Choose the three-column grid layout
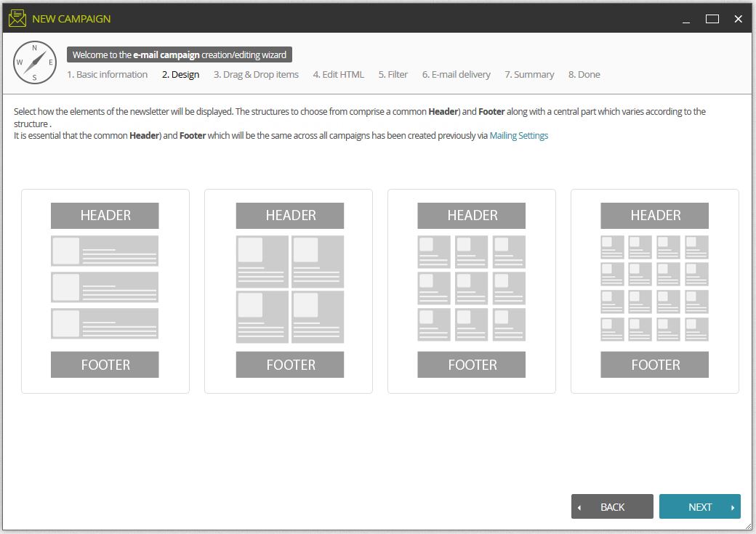This screenshot has height=534, width=756. pos(472,291)
